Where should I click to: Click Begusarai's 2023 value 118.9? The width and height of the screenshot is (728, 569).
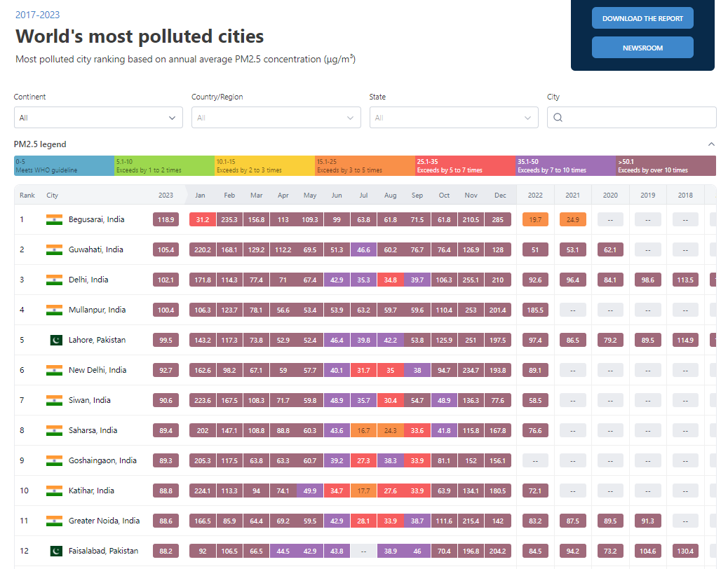[x=166, y=220]
